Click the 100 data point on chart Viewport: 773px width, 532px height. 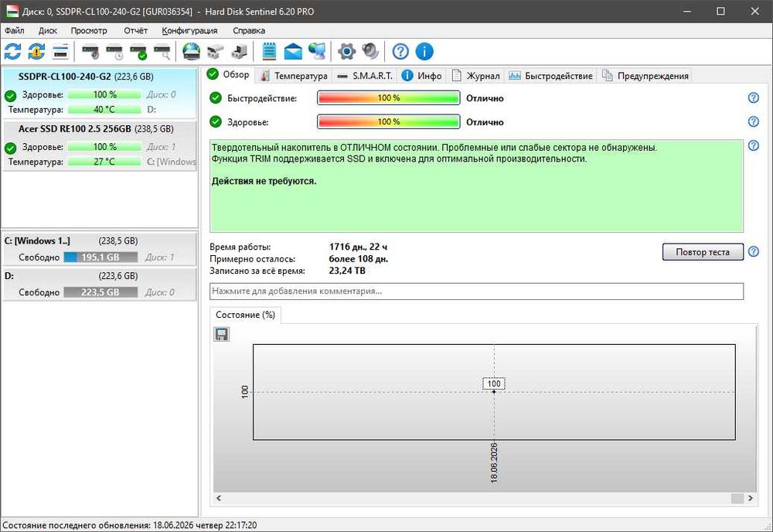pos(494,391)
